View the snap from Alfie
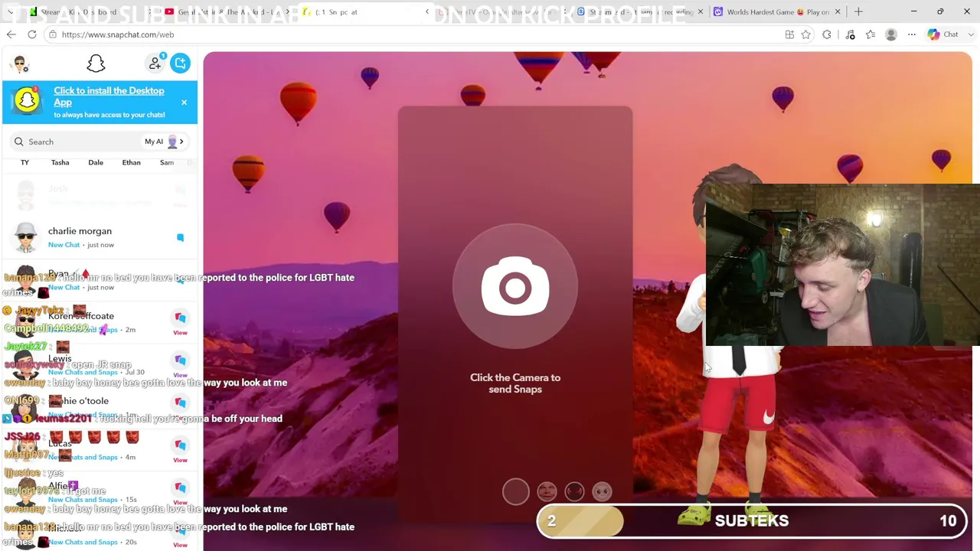The width and height of the screenshot is (980, 551). click(180, 492)
